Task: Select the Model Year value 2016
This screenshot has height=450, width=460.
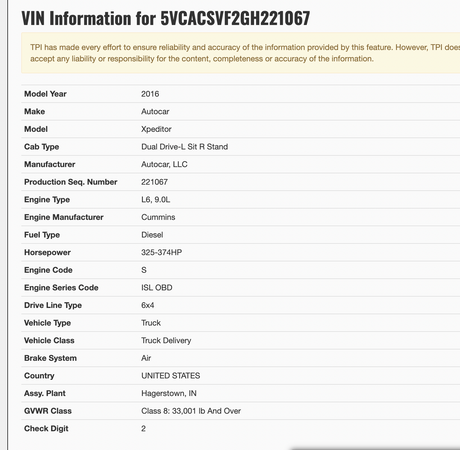Action: (150, 94)
